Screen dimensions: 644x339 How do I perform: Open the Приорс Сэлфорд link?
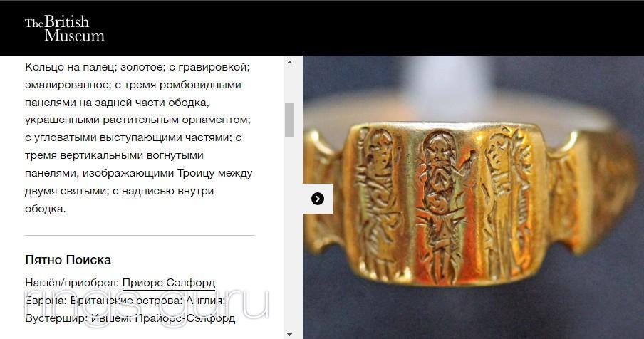coord(169,283)
